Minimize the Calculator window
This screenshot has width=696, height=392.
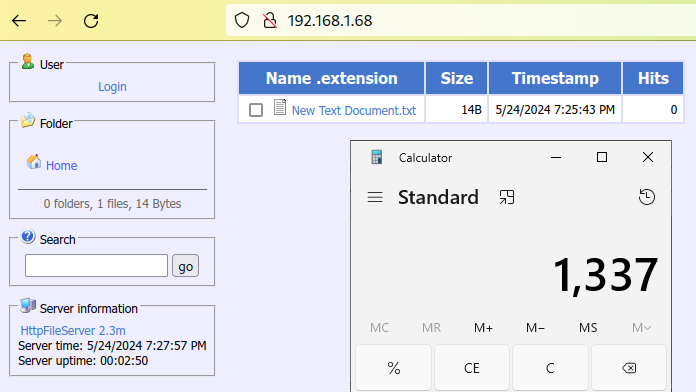[556, 157]
